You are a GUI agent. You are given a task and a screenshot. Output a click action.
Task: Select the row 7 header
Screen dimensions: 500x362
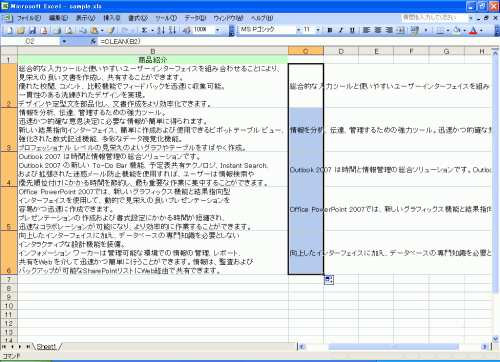tap(9, 279)
